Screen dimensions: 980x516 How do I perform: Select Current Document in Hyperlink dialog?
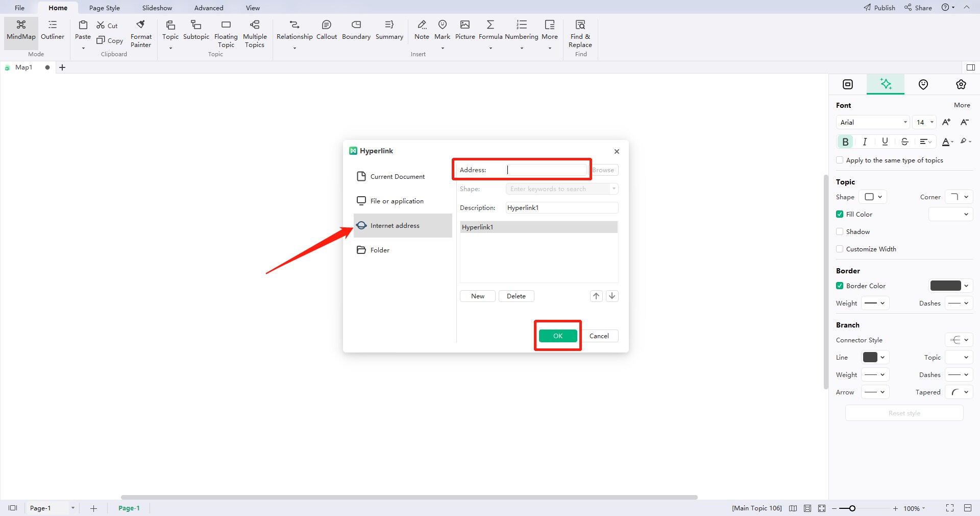tap(403, 176)
